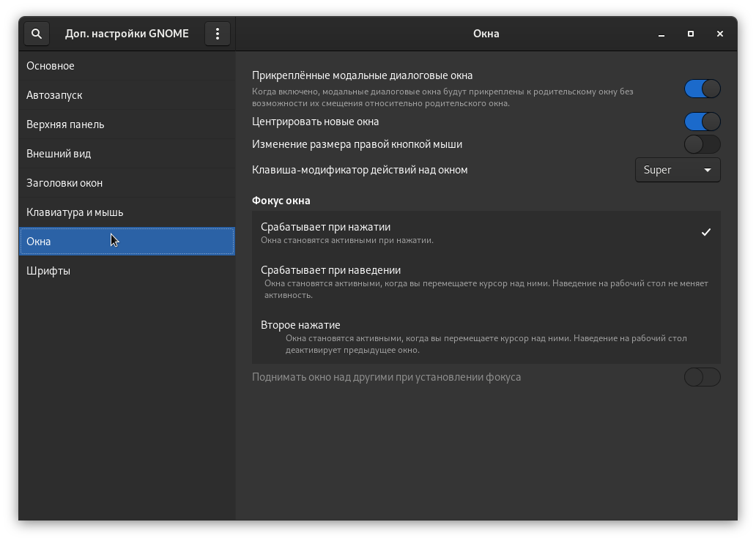Click the search magnifier icon
The height and width of the screenshot is (541, 756).
point(37,34)
